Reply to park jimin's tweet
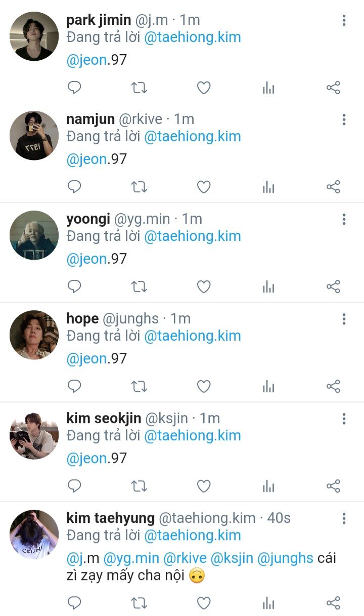The image size is (364, 616). (x=74, y=88)
